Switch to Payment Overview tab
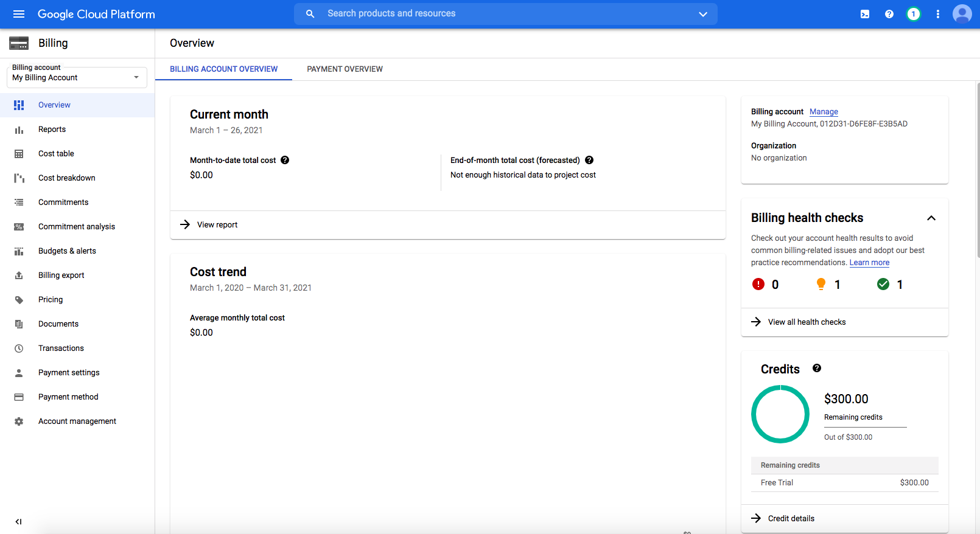The image size is (980, 534). 345,69
